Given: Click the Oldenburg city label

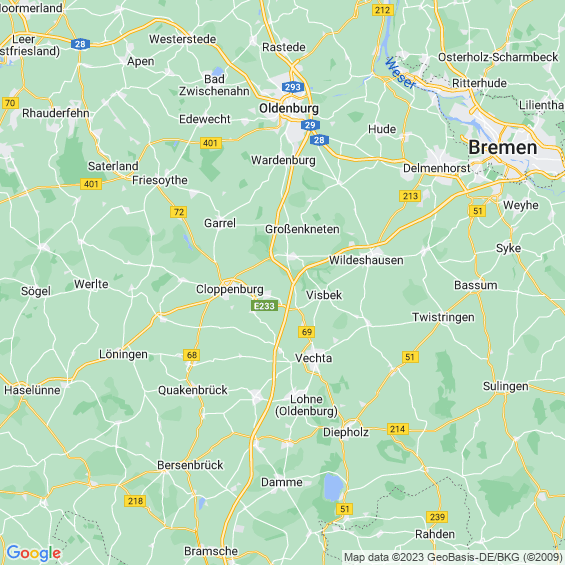Looking at the screenshot, I should (289, 108).
